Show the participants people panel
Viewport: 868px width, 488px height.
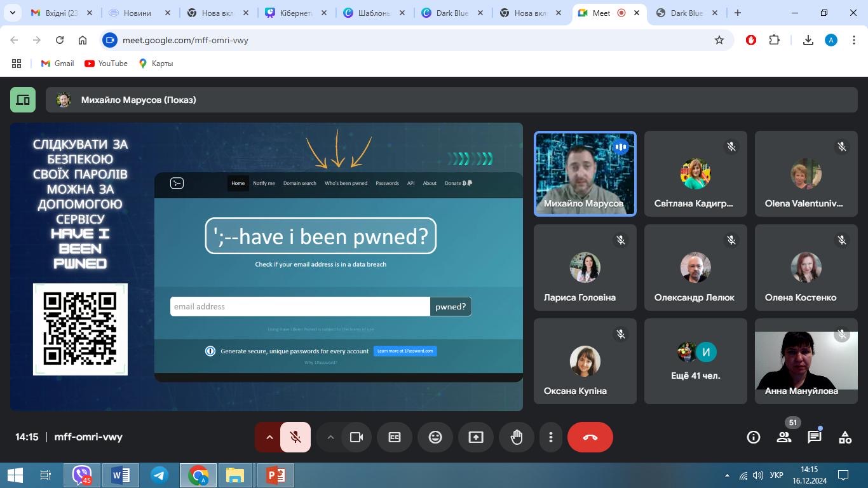[784, 437]
